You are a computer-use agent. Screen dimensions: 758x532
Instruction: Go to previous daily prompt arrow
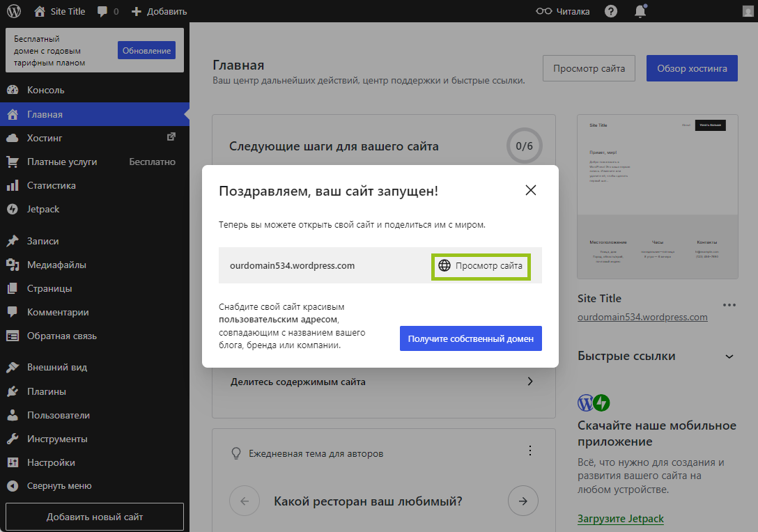pos(245,501)
